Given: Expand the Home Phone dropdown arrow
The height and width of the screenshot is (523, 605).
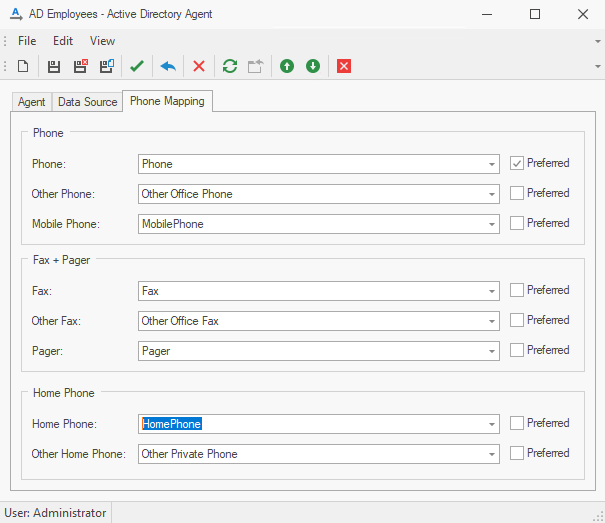Looking at the screenshot, I should coord(492,424).
